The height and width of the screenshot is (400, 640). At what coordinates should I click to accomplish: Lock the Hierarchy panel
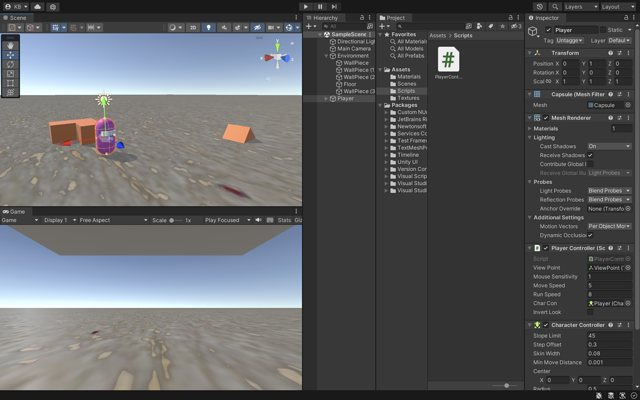(362, 18)
